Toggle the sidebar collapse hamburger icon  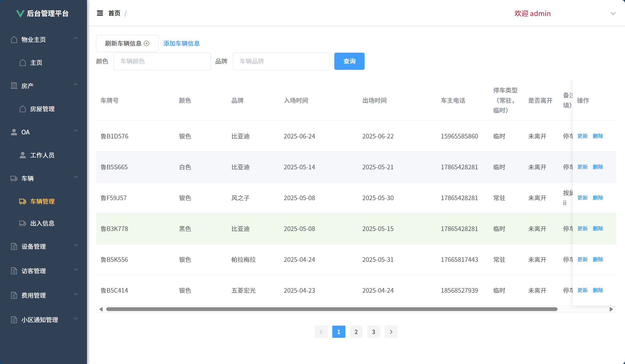(x=100, y=13)
